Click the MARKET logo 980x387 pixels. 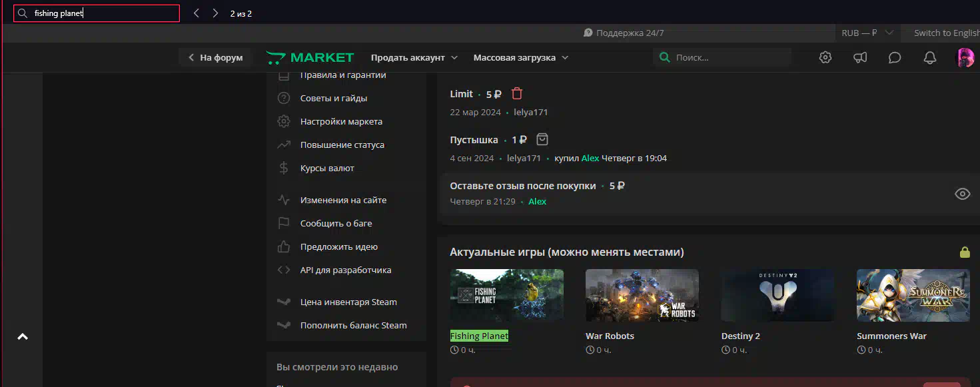pyautogui.click(x=310, y=57)
